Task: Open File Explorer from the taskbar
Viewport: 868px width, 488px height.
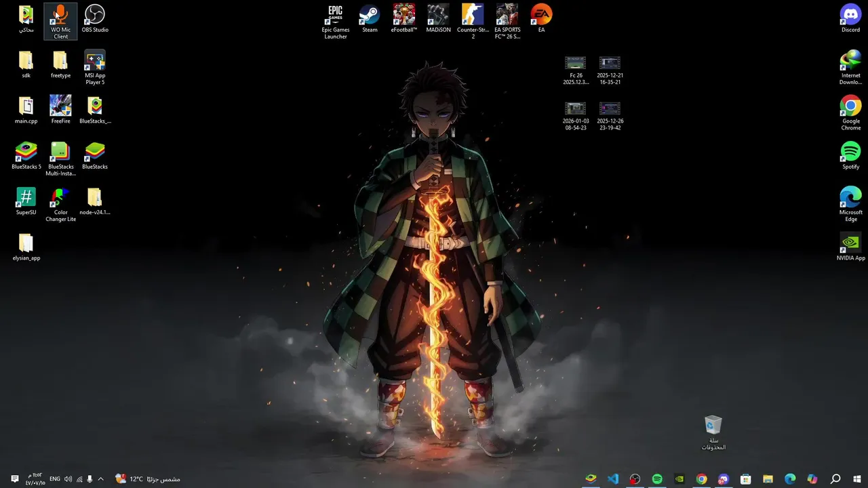Action: pyautogui.click(x=768, y=479)
